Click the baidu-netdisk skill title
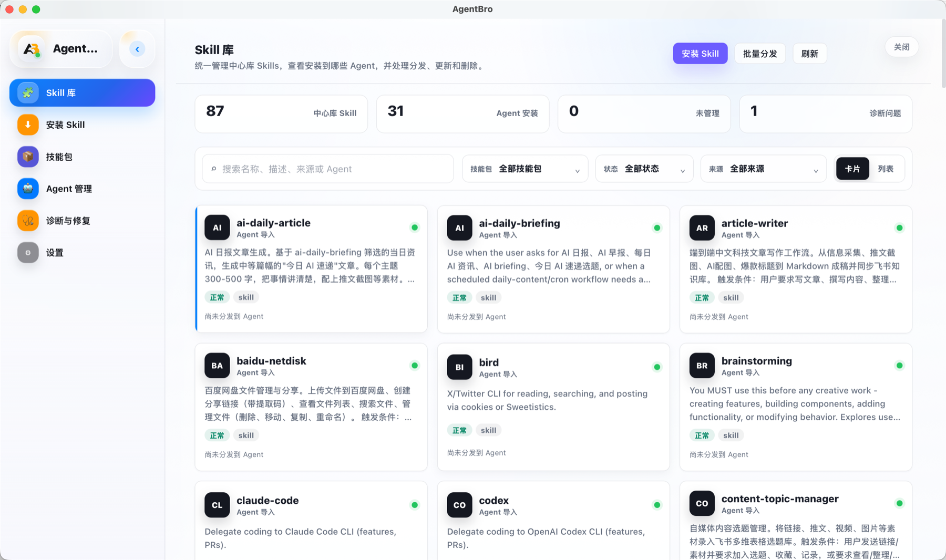 click(x=271, y=361)
